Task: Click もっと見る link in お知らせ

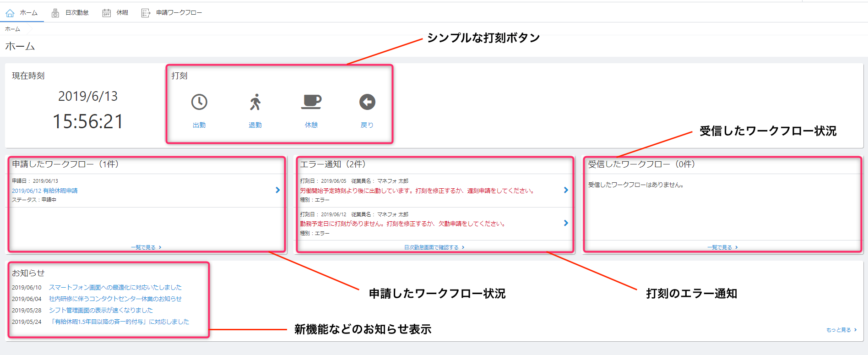Action: click(x=841, y=330)
